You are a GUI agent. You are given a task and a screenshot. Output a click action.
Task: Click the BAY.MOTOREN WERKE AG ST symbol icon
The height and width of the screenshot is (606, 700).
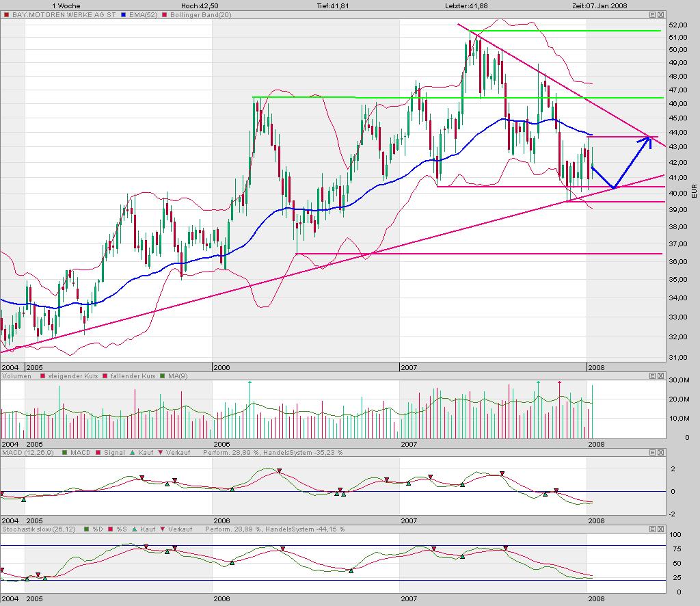click(7, 14)
